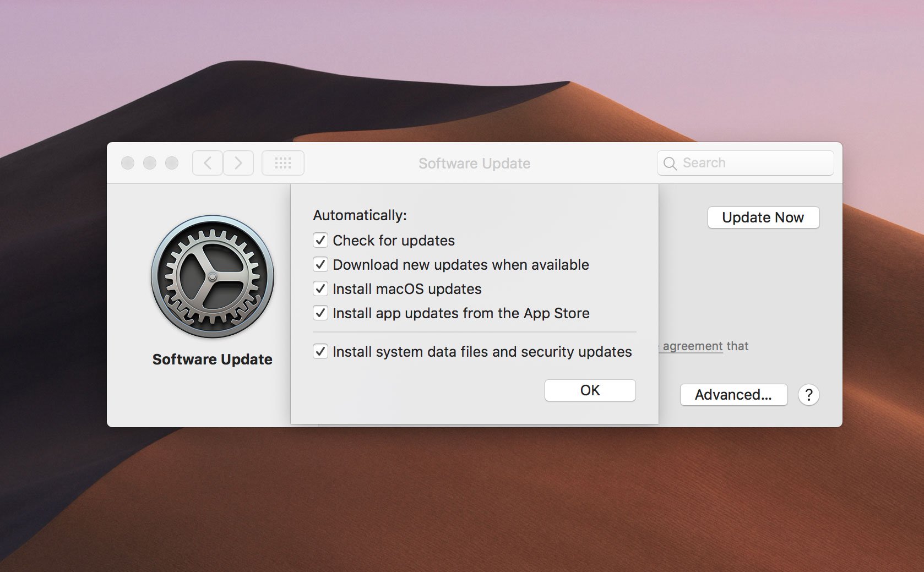Click the Software Update window title
The image size is (924, 572).
pos(475,164)
